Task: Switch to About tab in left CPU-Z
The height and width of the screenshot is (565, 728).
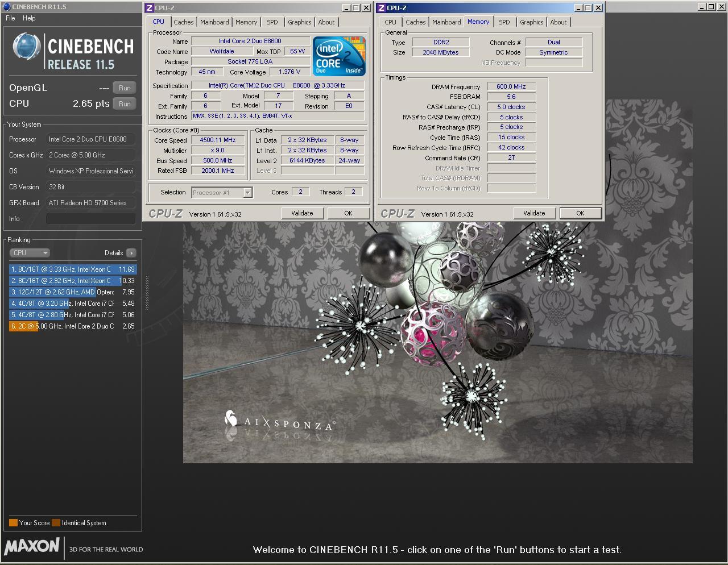Action: tap(326, 22)
